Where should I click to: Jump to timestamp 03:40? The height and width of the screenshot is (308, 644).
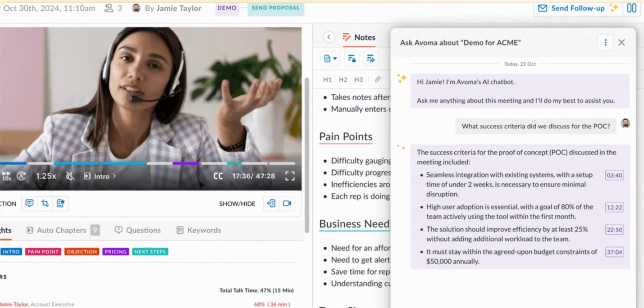[614, 176]
